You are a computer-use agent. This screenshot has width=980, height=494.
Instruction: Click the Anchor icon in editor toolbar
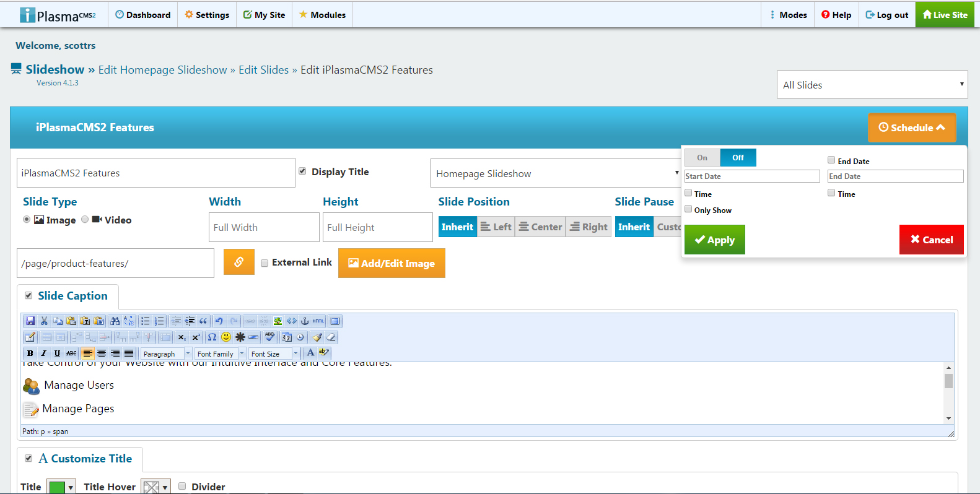pos(305,321)
